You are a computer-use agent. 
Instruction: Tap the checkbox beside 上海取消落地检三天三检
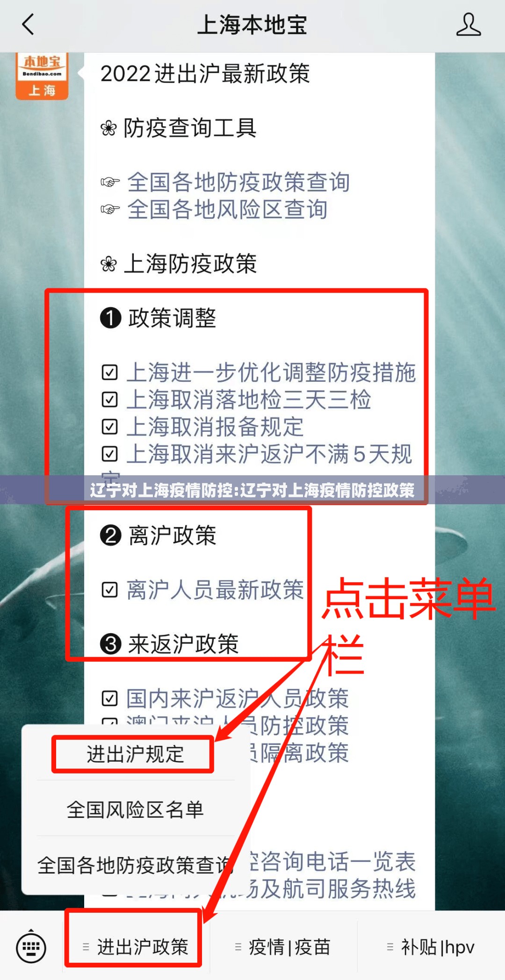tap(109, 400)
